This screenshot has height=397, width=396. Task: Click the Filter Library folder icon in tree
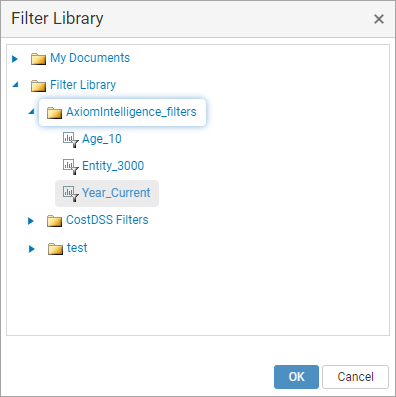pos(38,86)
